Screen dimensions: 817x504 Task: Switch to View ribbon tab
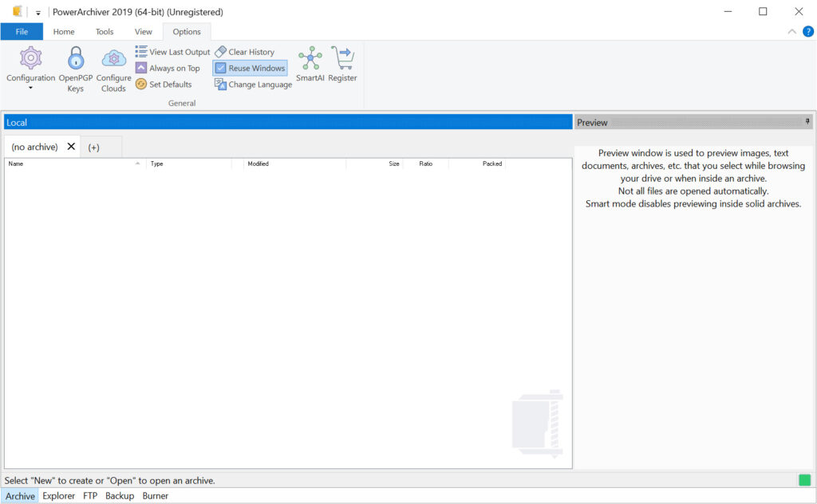144,32
